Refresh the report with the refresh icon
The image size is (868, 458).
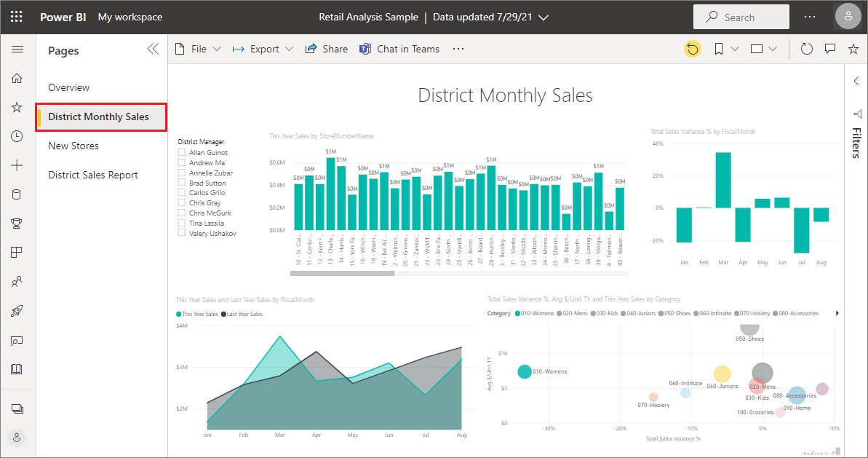[x=806, y=49]
